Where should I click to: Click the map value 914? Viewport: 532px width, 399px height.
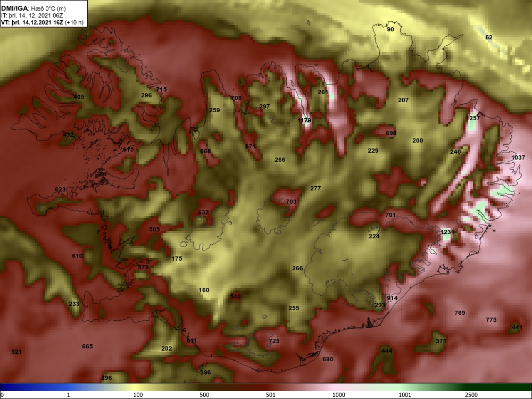(x=392, y=298)
